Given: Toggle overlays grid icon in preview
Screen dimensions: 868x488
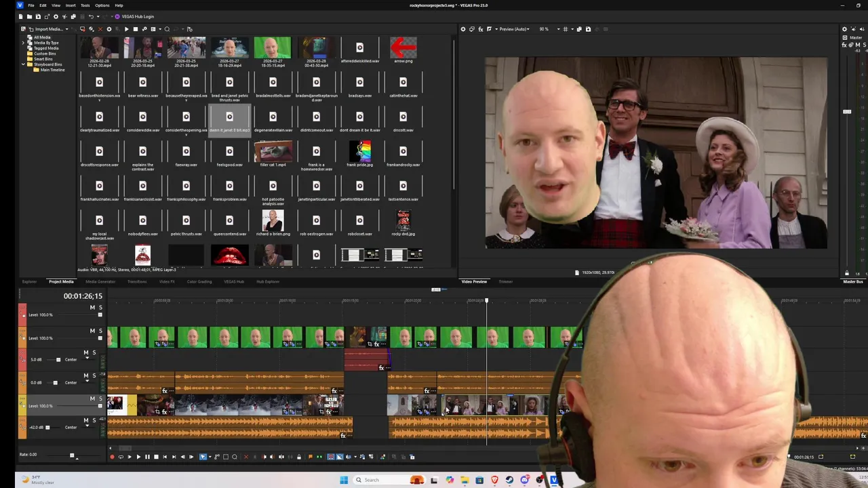Looking at the screenshot, I should [x=566, y=29].
